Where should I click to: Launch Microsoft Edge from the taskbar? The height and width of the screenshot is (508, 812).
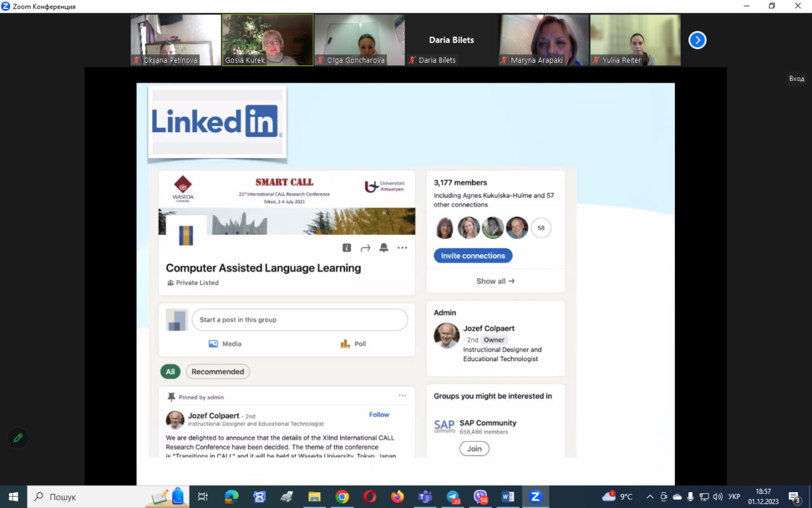[x=230, y=497]
